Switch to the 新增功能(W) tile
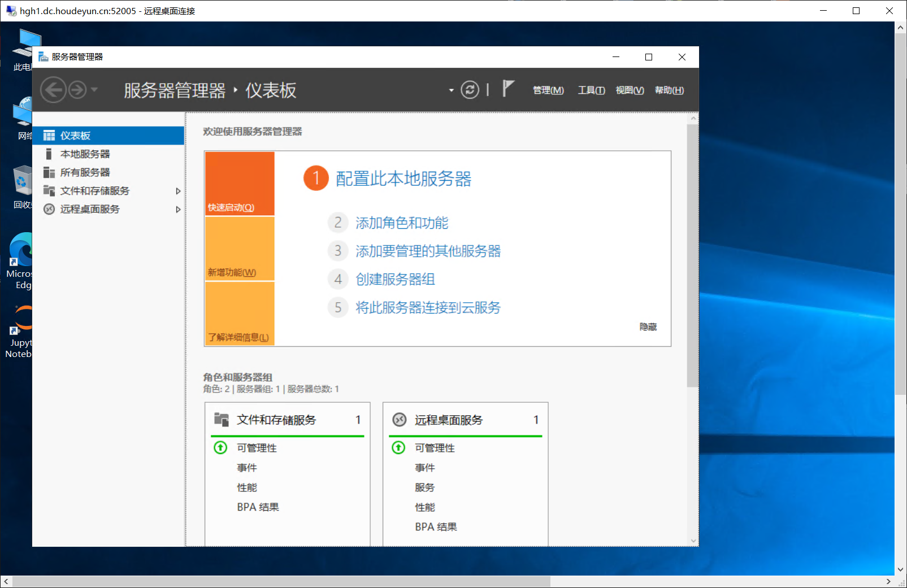This screenshot has width=907, height=588. coord(240,249)
